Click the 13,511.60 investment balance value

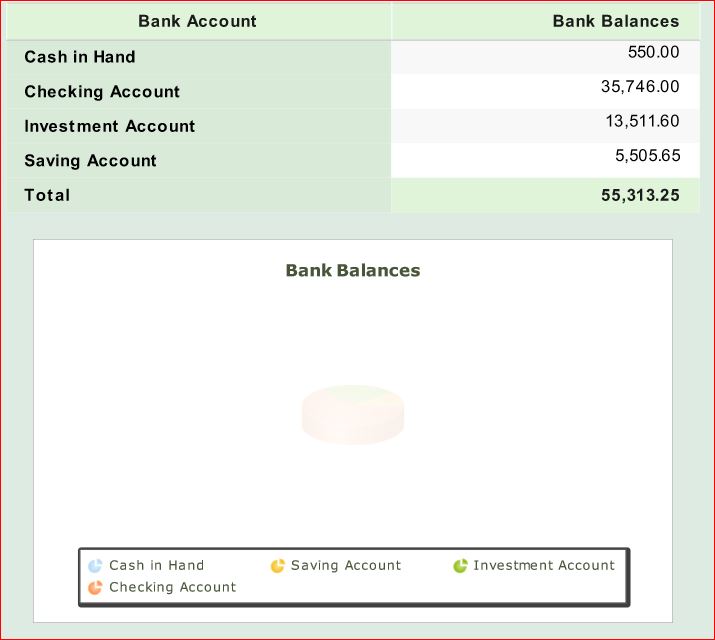coord(641,122)
